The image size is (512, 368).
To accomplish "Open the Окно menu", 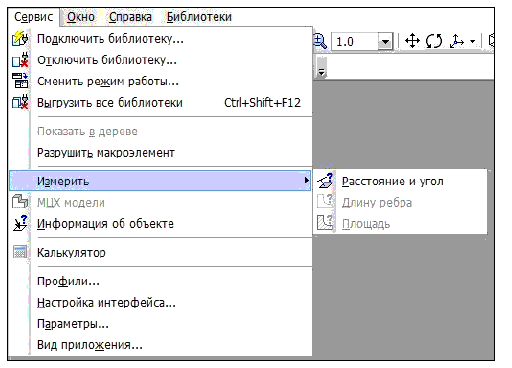I will [81, 17].
